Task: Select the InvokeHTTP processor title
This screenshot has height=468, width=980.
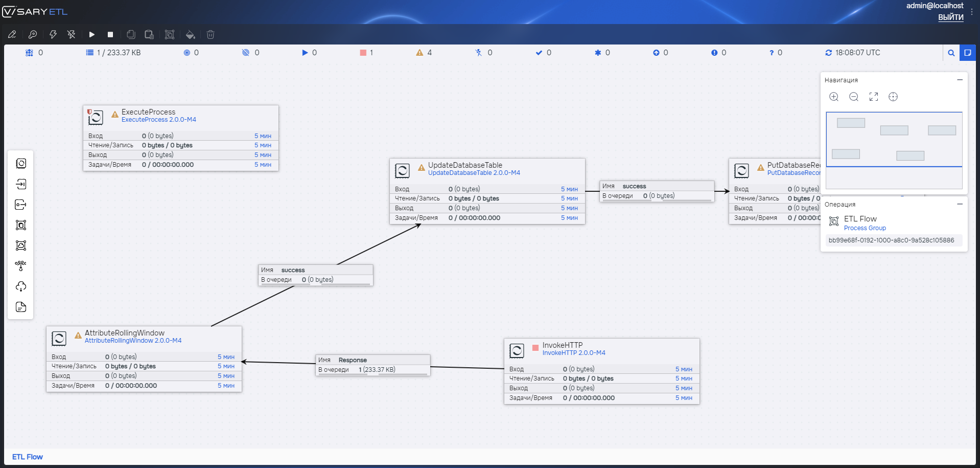Action: pos(563,345)
